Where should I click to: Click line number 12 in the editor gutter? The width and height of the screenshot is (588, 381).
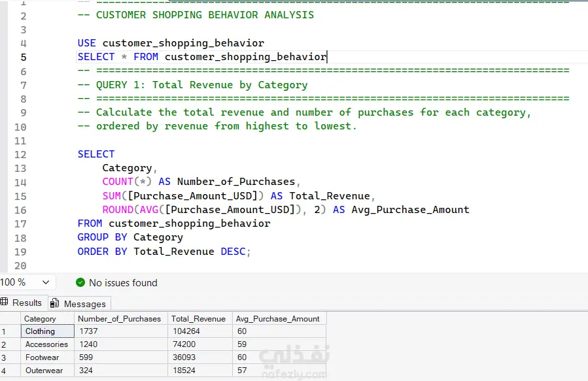[20, 154]
